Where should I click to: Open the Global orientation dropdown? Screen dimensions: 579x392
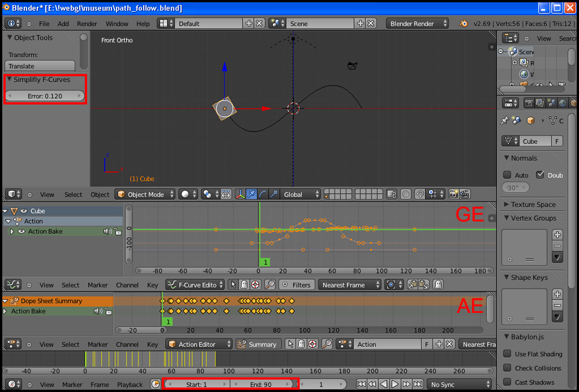pyautogui.click(x=300, y=194)
